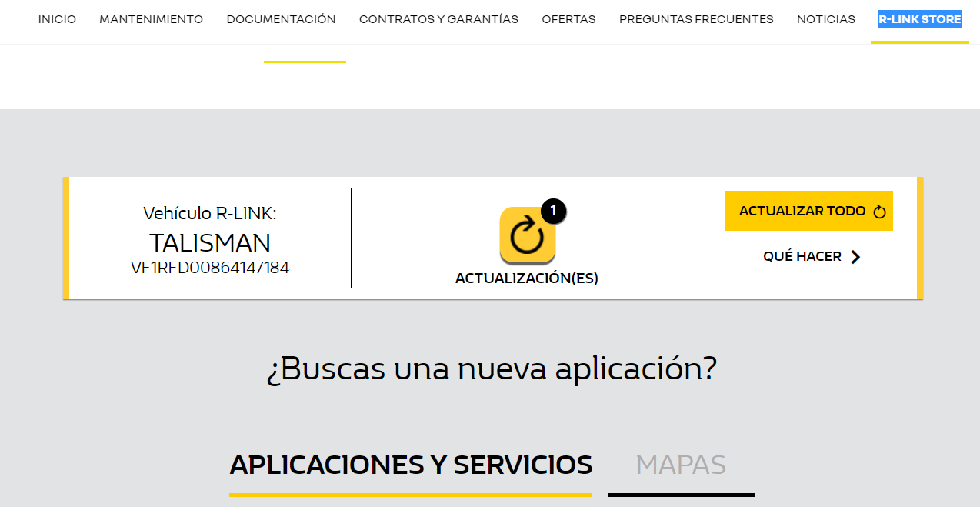Open PREGUNTAS FRECUENTES in the navigation
This screenshot has height=507, width=980.
pyautogui.click(x=696, y=19)
